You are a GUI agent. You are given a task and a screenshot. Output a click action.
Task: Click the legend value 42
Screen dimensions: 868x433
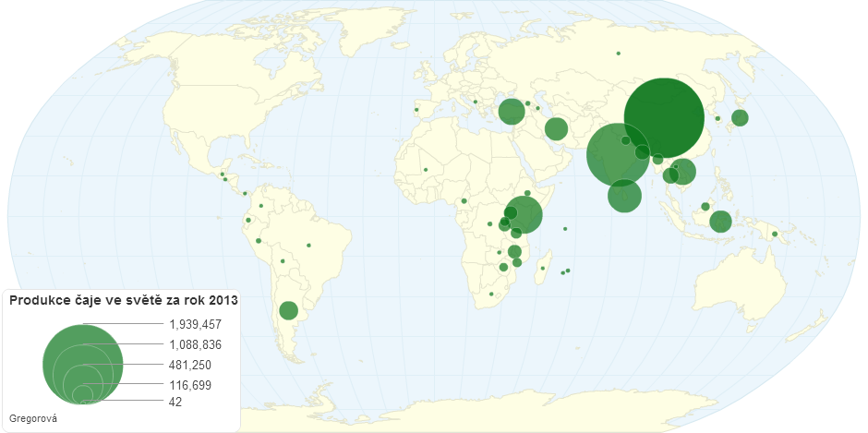[x=175, y=402]
